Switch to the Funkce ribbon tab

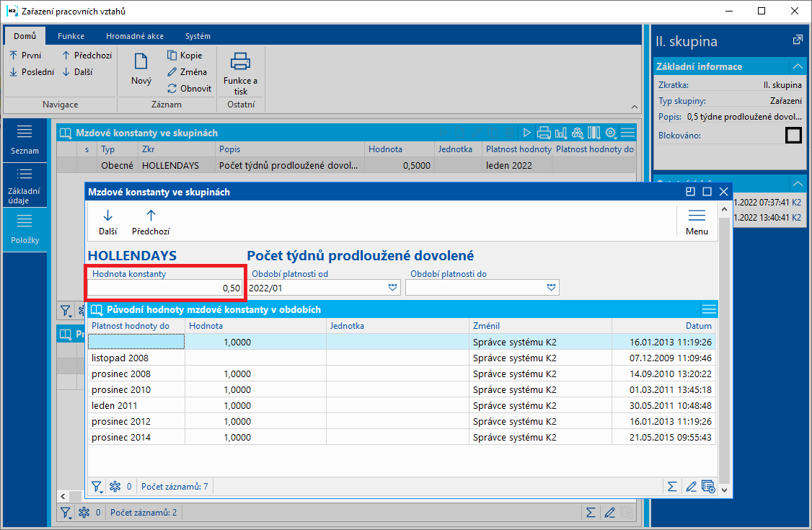(x=71, y=36)
